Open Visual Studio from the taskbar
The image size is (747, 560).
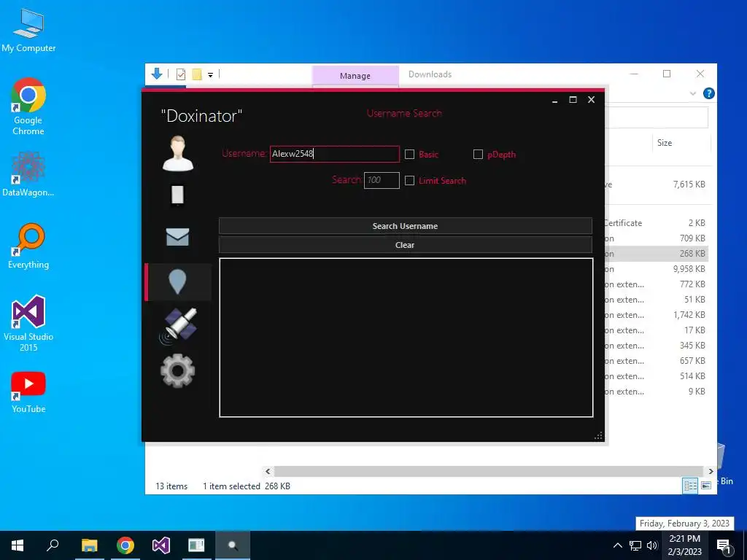[161, 545]
